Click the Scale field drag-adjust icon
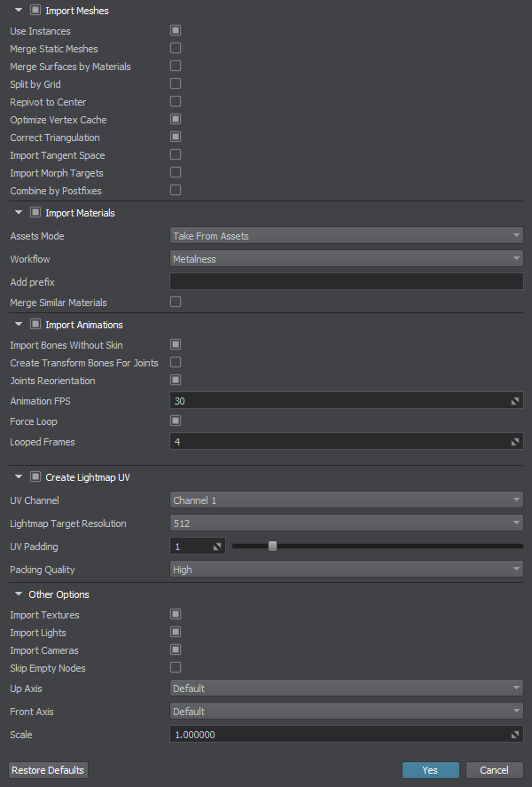The image size is (532, 787). pyautogui.click(x=515, y=735)
